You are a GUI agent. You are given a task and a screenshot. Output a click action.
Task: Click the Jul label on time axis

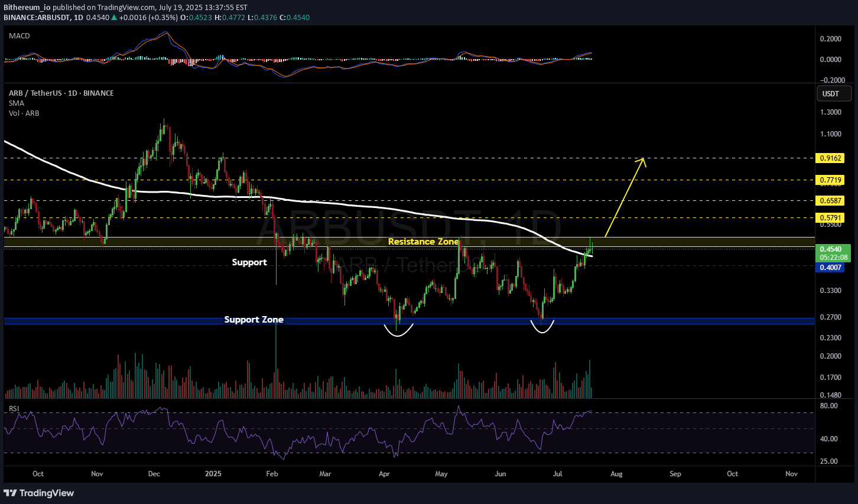coord(557,474)
